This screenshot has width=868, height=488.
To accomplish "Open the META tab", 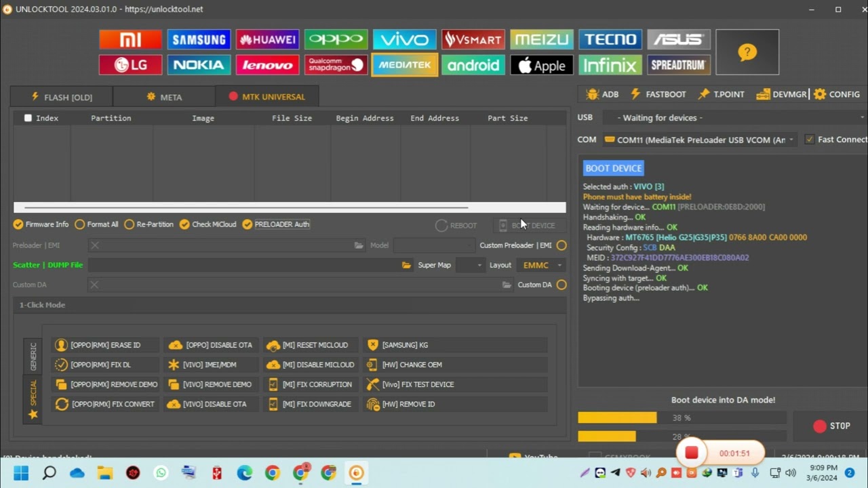I will 164,97.
